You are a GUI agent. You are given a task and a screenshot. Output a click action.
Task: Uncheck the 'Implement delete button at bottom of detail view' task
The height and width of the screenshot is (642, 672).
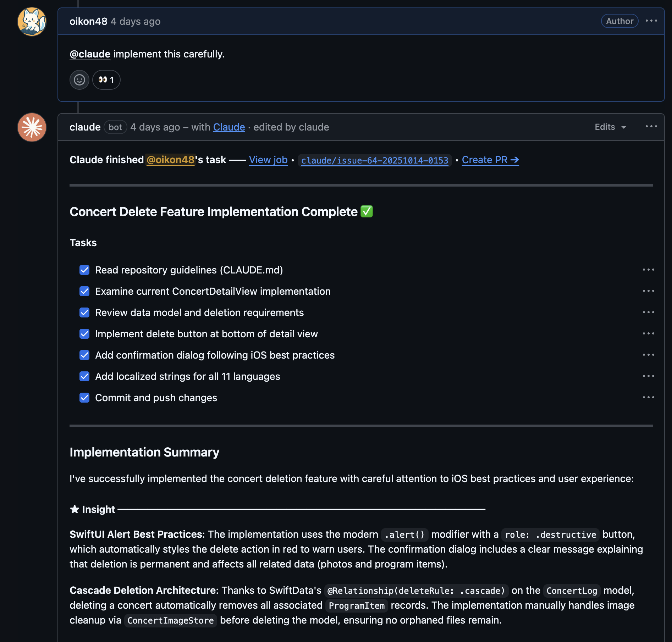point(84,334)
